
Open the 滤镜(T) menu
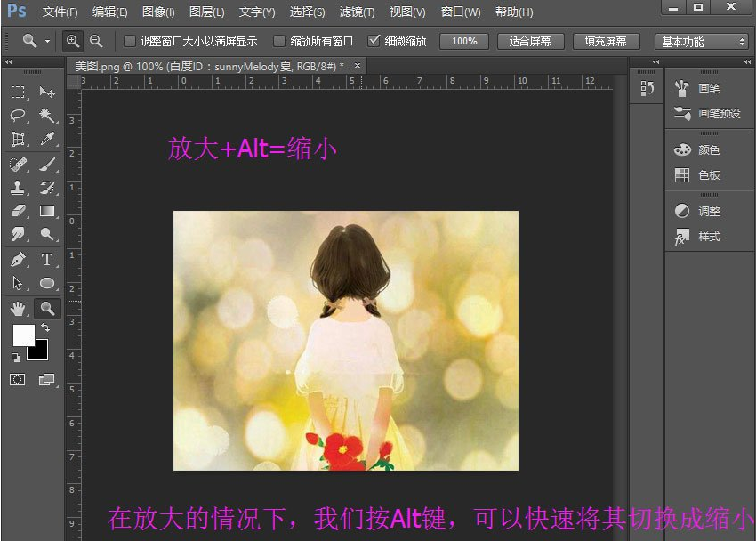coord(357,12)
